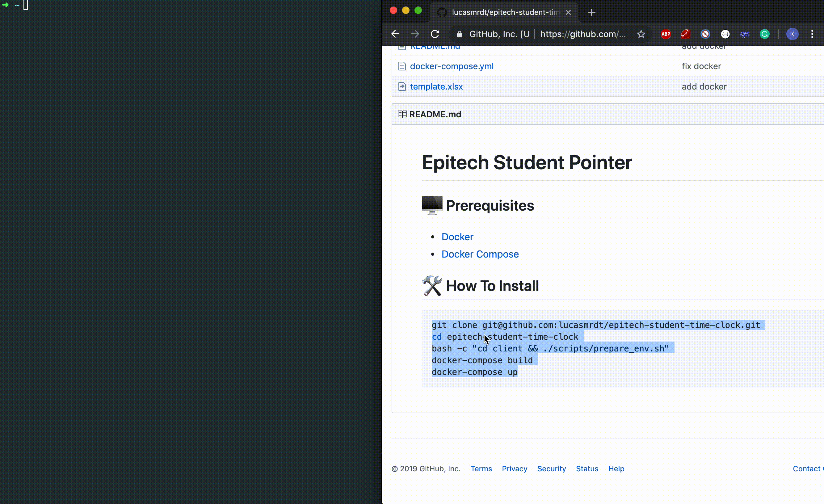Open the Adblock Plus extension
This screenshot has height=504, width=824.
(666, 34)
